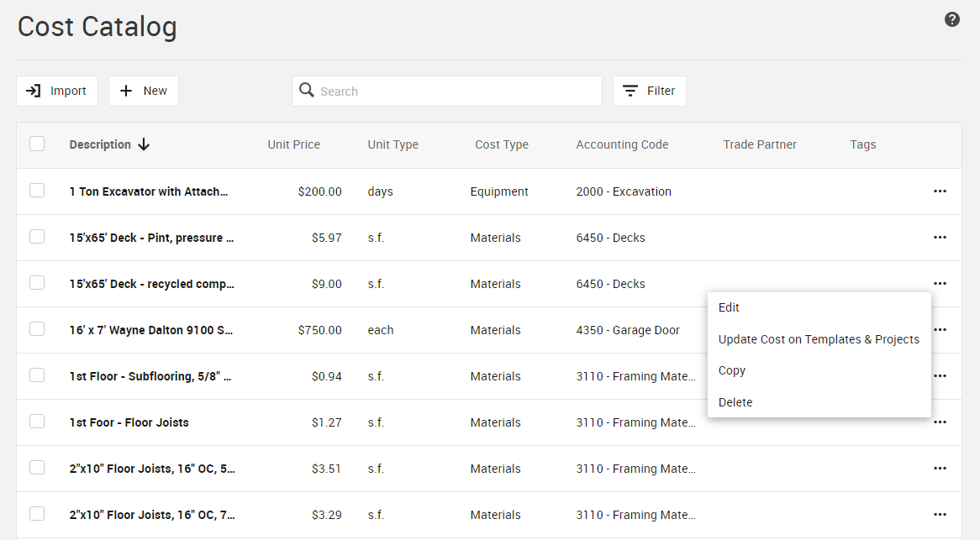Viewport: 980px width, 540px height.
Task: Check the 16' x 7' Wayne Dalton row
Action: point(37,328)
